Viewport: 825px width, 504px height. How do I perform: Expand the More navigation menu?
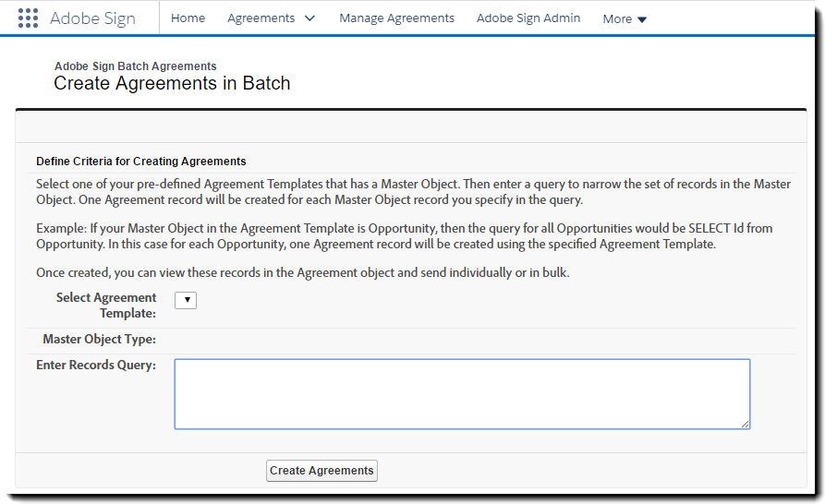pyautogui.click(x=625, y=18)
